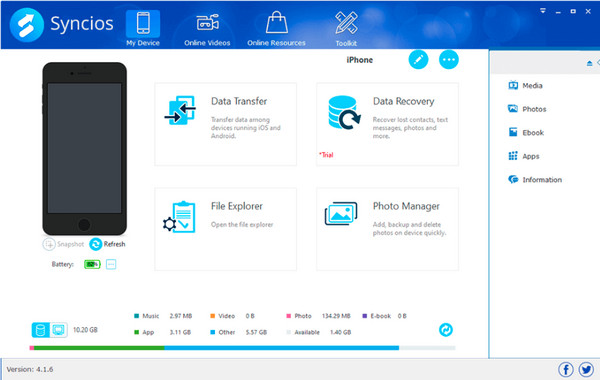
Task: Open the Data Transfer tile
Action: point(225,124)
